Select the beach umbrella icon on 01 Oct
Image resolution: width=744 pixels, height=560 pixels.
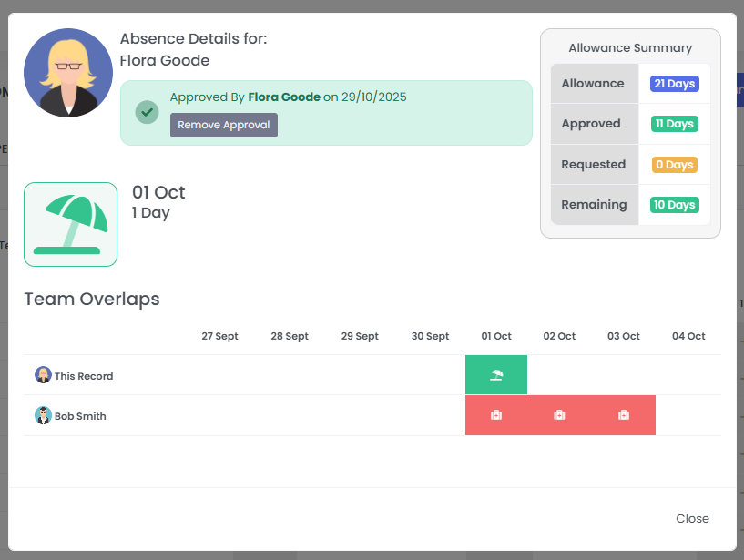495,374
